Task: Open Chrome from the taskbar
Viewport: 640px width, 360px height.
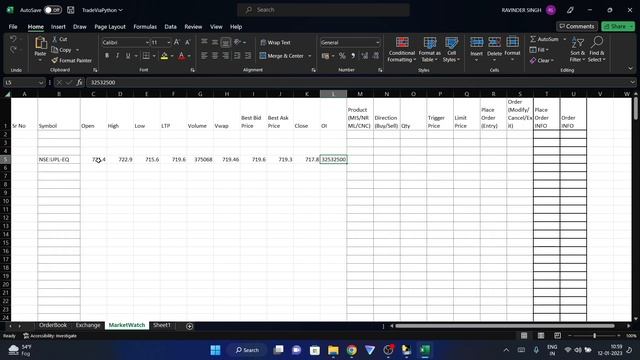Action: 351,350
